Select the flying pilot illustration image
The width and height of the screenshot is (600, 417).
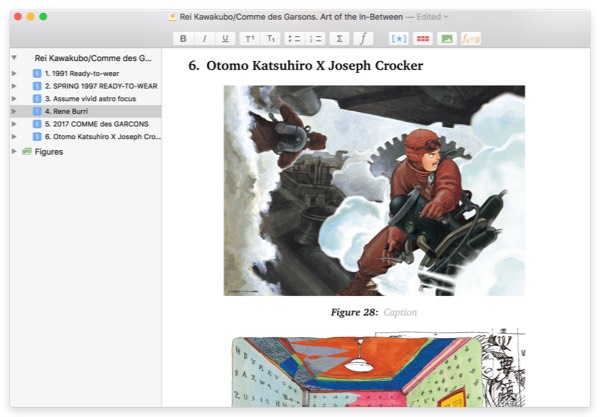coord(374,191)
